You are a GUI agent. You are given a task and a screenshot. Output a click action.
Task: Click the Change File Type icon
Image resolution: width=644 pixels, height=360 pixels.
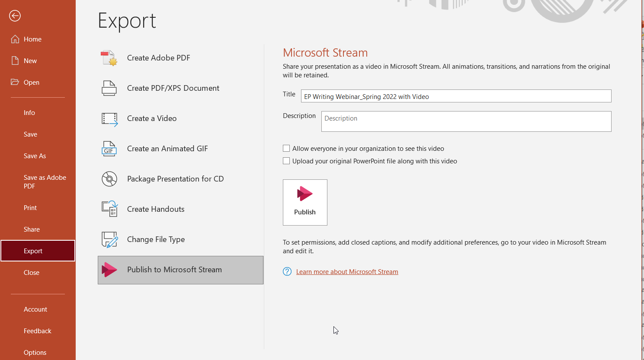tap(109, 239)
